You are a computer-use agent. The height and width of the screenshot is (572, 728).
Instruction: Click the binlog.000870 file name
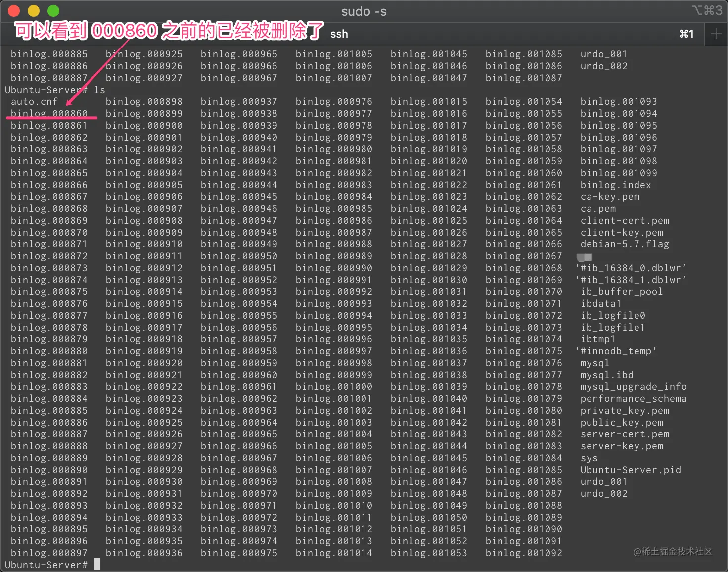(49, 232)
